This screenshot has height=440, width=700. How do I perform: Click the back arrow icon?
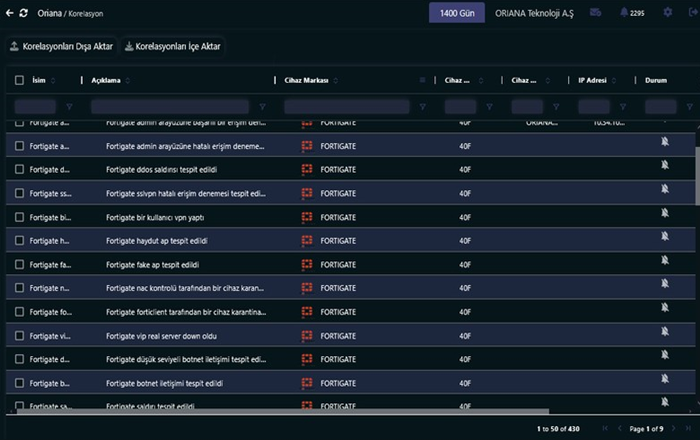click(x=9, y=13)
